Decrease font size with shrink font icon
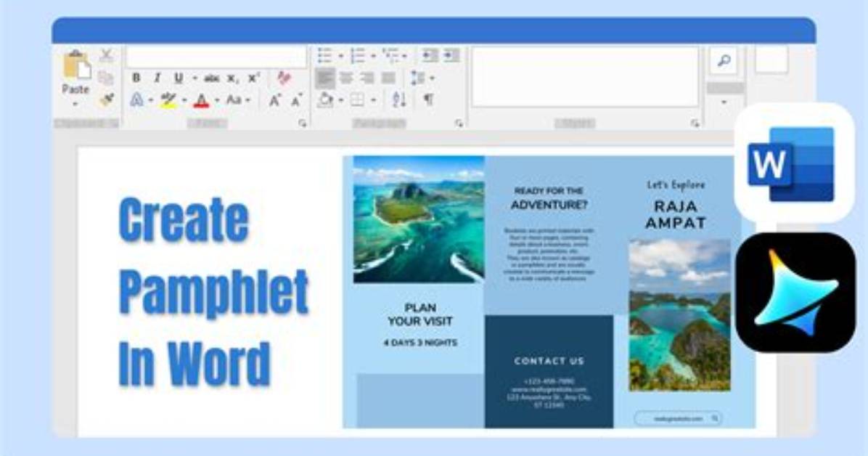Viewport: 868px width, 456px height. [297, 100]
